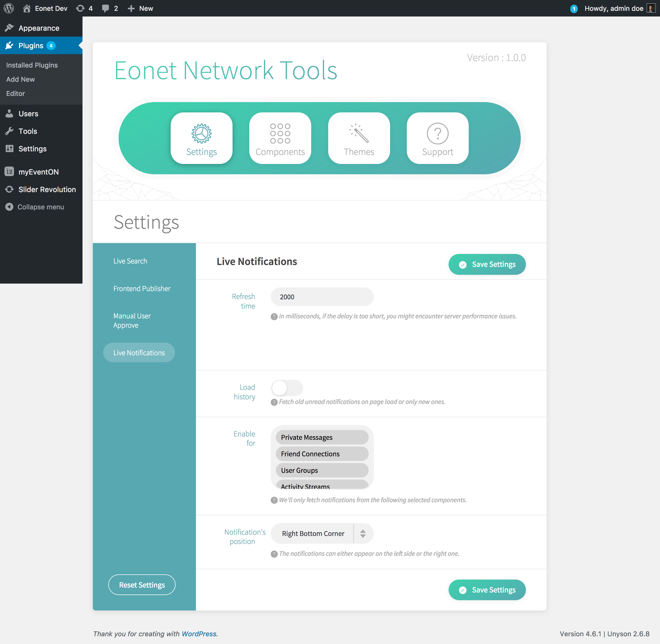Click the Version : 1.0.0 text
Viewport: 660px width, 644px height.
[x=496, y=57]
